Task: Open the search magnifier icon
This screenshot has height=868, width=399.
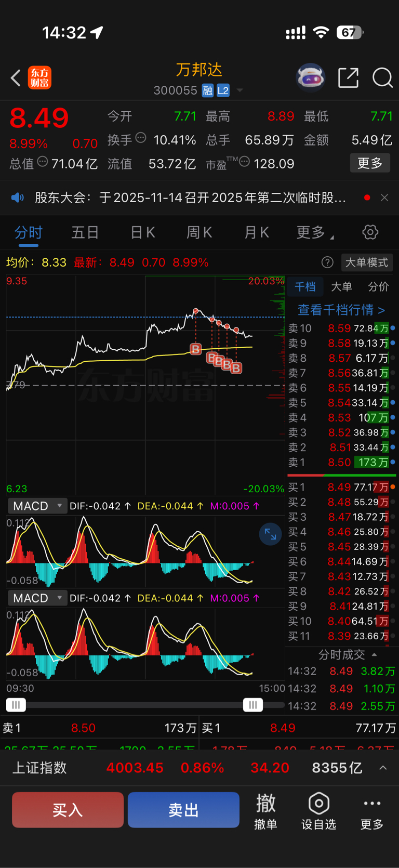Action: pyautogui.click(x=382, y=78)
